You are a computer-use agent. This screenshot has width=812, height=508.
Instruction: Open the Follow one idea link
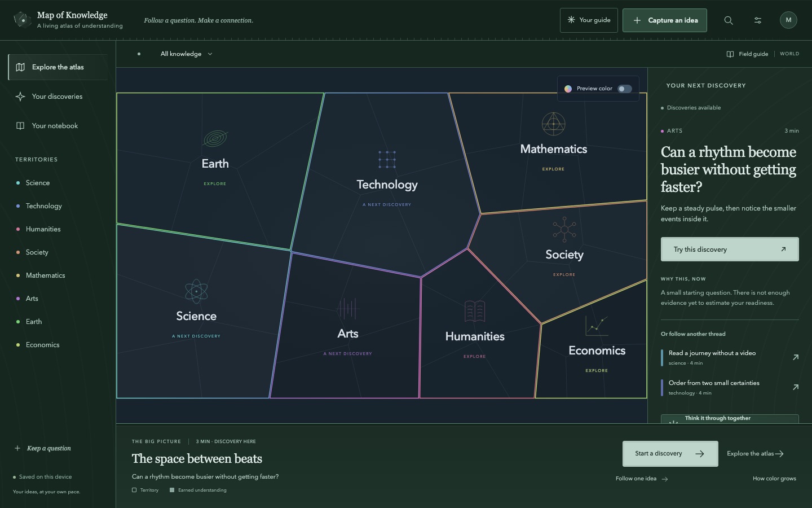pyautogui.click(x=642, y=479)
